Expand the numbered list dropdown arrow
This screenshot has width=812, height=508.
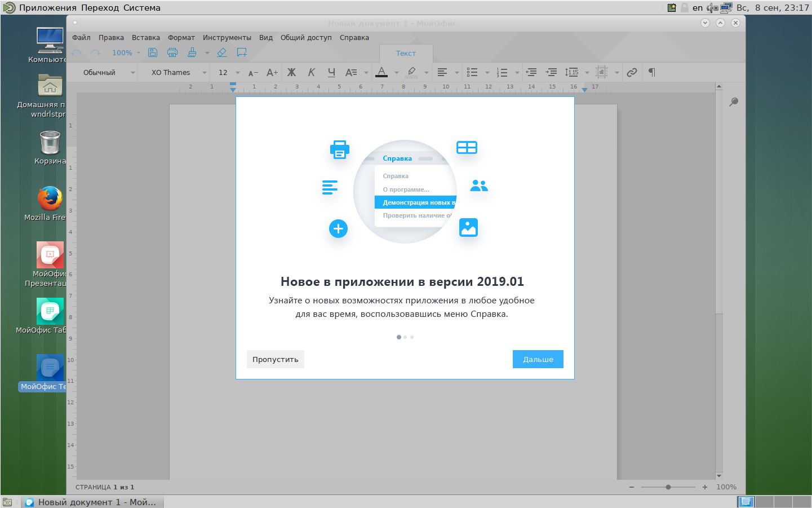click(x=517, y=73)
